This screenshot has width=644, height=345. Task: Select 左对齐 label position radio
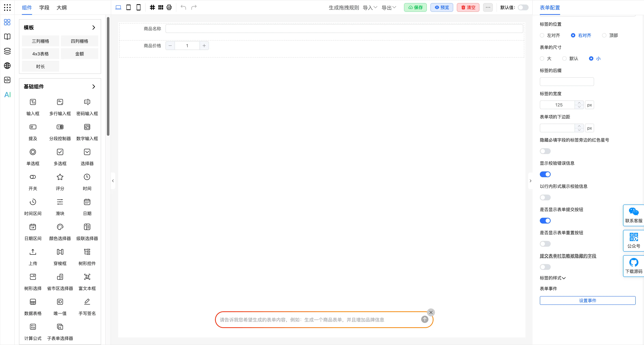click(542, 35)
